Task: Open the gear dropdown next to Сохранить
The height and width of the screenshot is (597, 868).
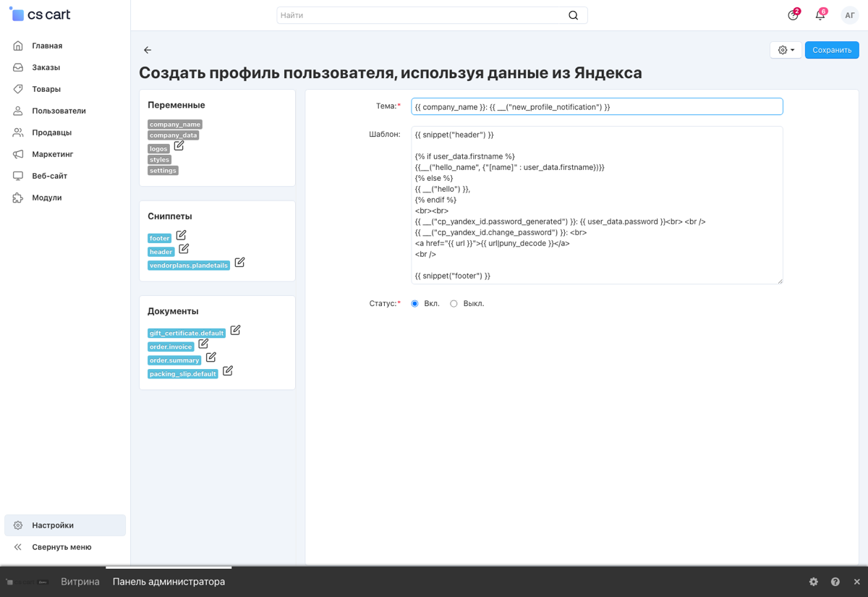Action: click(786, 50)
